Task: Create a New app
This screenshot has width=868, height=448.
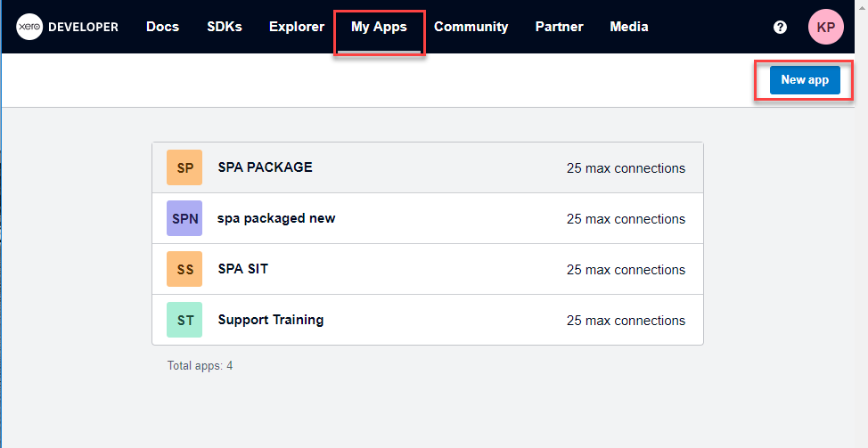Action: pos(805,80)
